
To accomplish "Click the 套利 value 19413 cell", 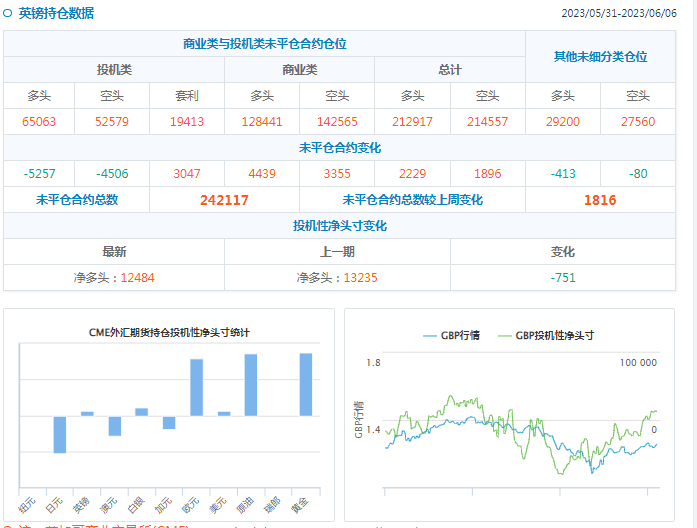I will 187,121.
